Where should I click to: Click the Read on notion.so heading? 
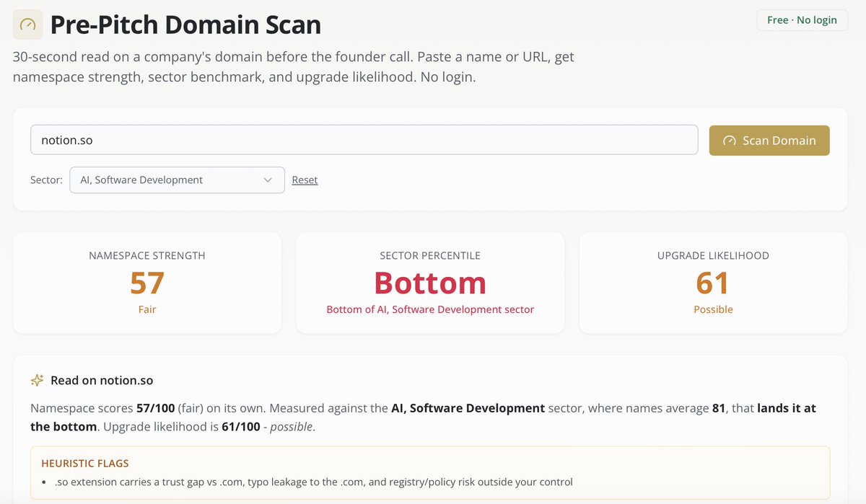(102, 380)
